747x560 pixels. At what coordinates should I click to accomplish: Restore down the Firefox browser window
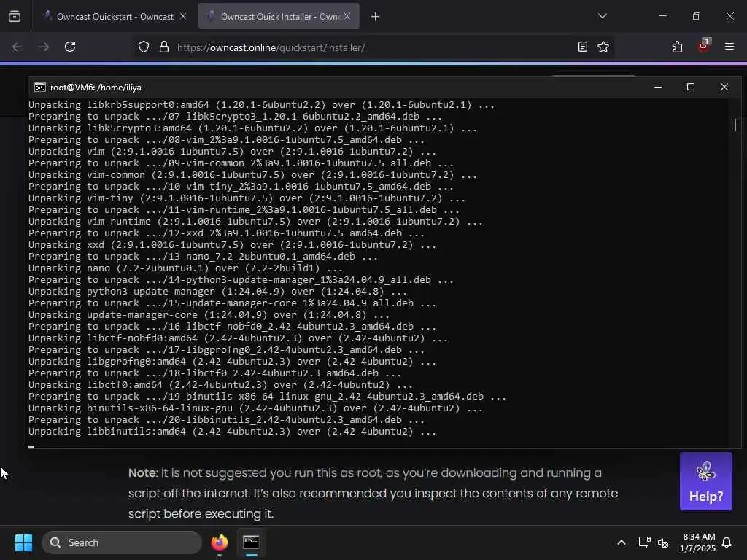(697, 16)
